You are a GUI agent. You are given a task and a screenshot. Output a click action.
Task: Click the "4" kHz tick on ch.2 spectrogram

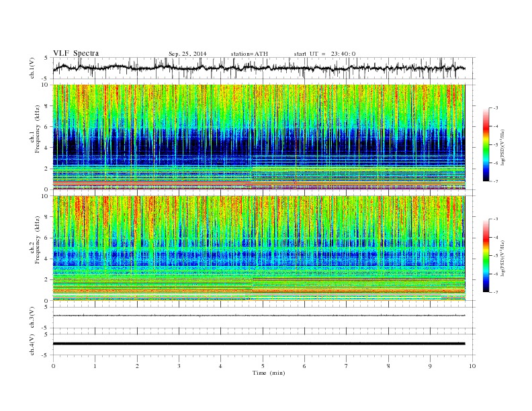pyautogui.click(x=46, y=259)
